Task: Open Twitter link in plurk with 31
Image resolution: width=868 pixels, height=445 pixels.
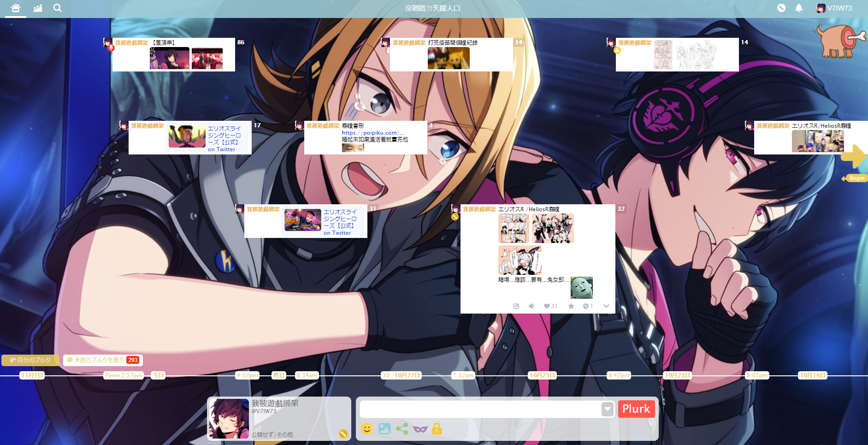Action: point(340,222)
